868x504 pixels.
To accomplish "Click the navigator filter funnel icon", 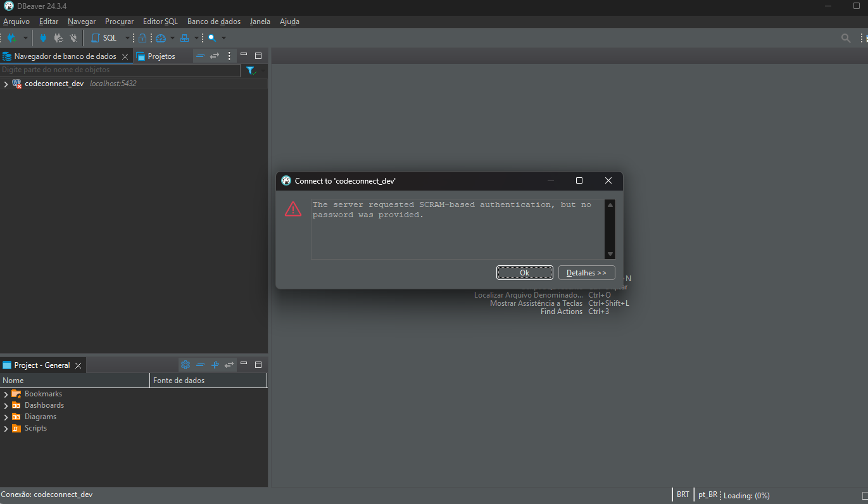I will [x=251, y=70].
